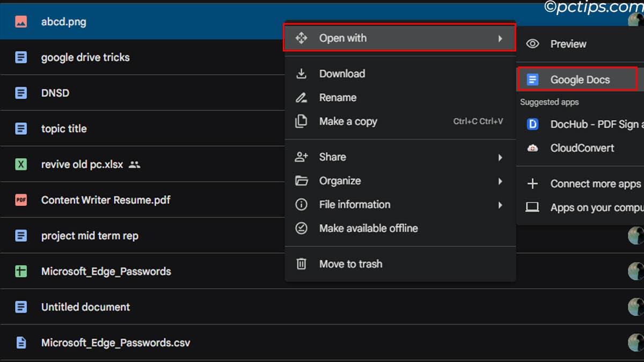Select the Microsoft_Edge_Passwords.csv file name

[115, 342]
